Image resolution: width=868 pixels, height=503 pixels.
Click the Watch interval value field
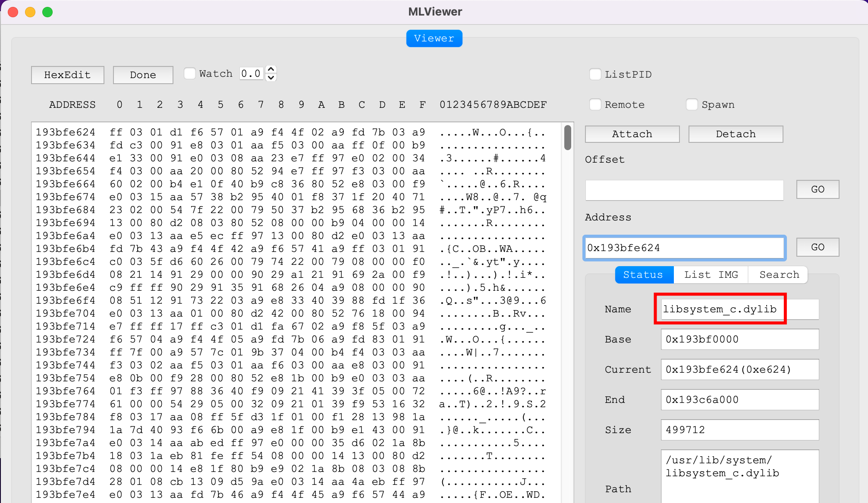click(x=252, y=74)
